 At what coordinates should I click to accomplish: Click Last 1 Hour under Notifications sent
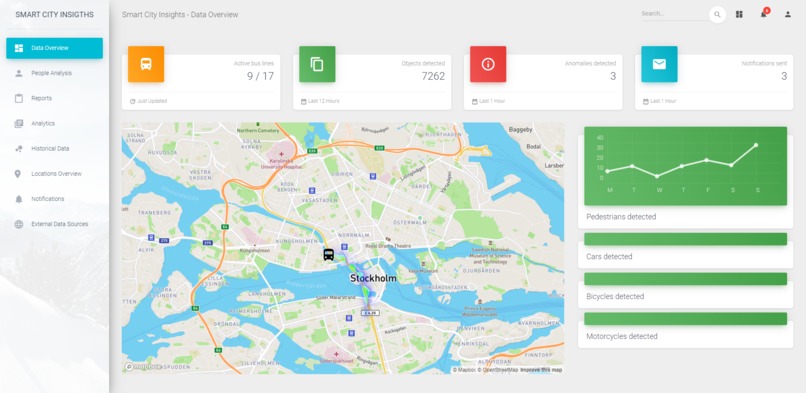[x=663, y=102]
